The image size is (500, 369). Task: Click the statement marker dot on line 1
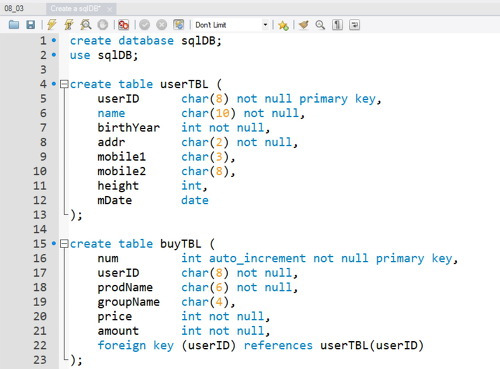(54, 41)
